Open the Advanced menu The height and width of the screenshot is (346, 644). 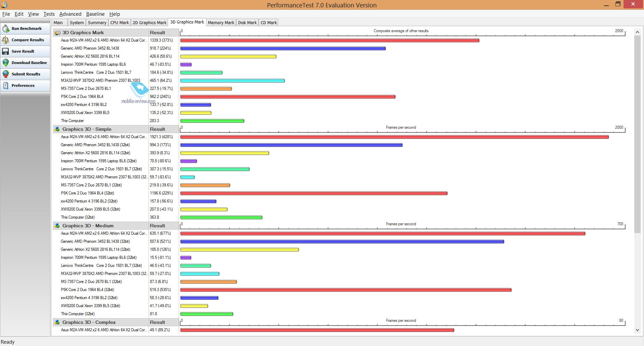pyautogui.click(x=70, y=14)
